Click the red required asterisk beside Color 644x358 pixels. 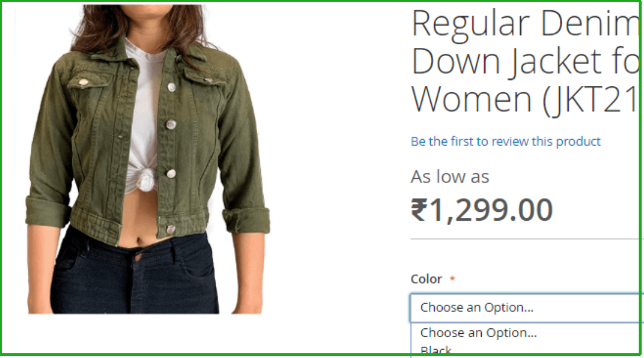[452, 279]
